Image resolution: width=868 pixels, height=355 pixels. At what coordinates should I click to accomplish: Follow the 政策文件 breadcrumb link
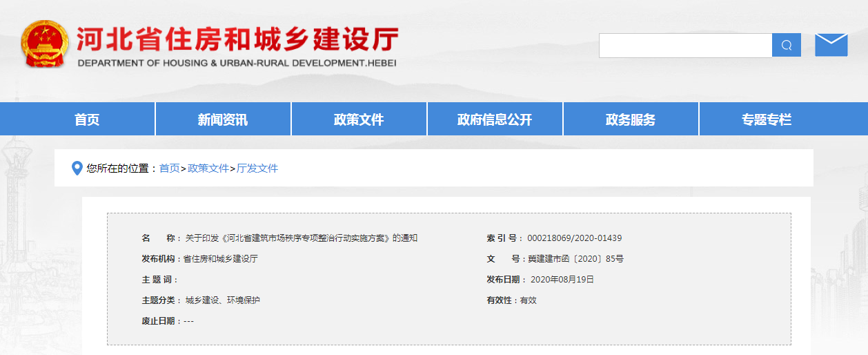point(208,168)
